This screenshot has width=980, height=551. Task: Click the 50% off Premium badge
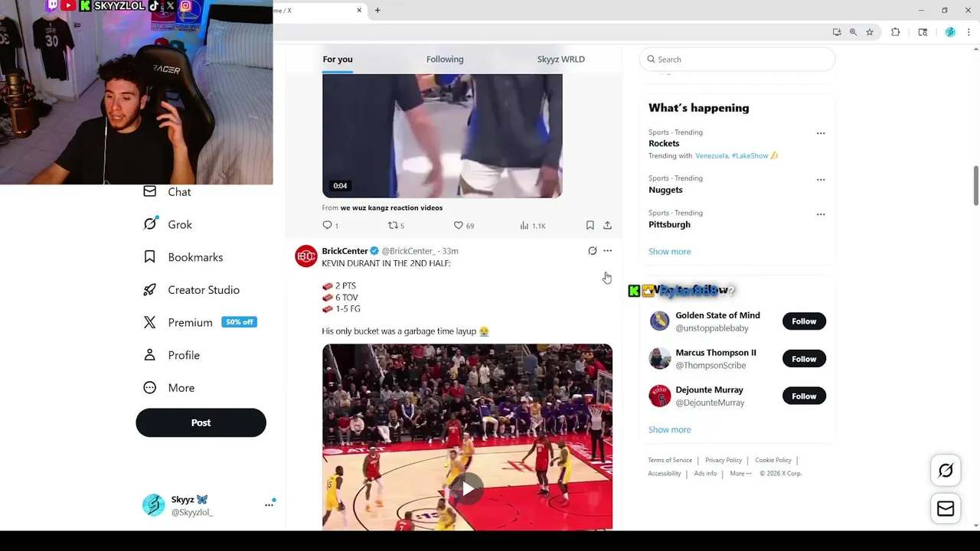(x=239, y=322)
